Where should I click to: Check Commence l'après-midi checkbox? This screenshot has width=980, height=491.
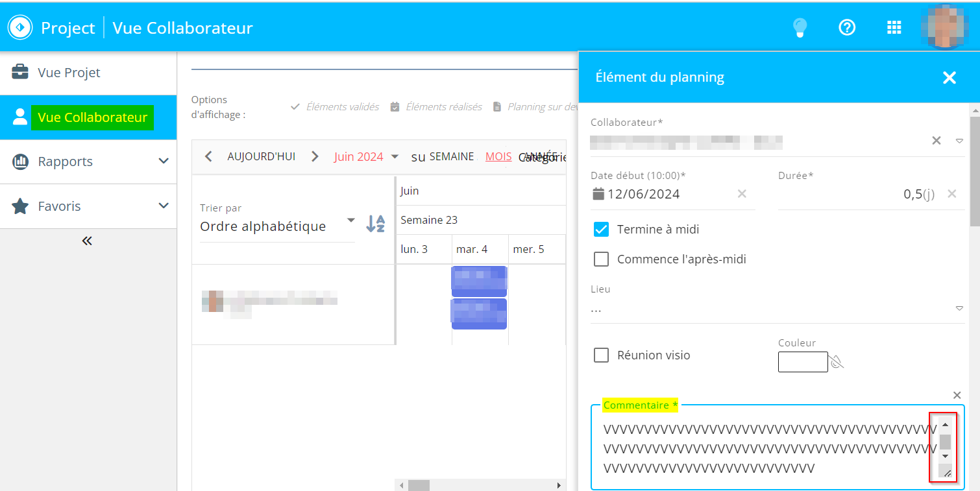tap(602, 259)
